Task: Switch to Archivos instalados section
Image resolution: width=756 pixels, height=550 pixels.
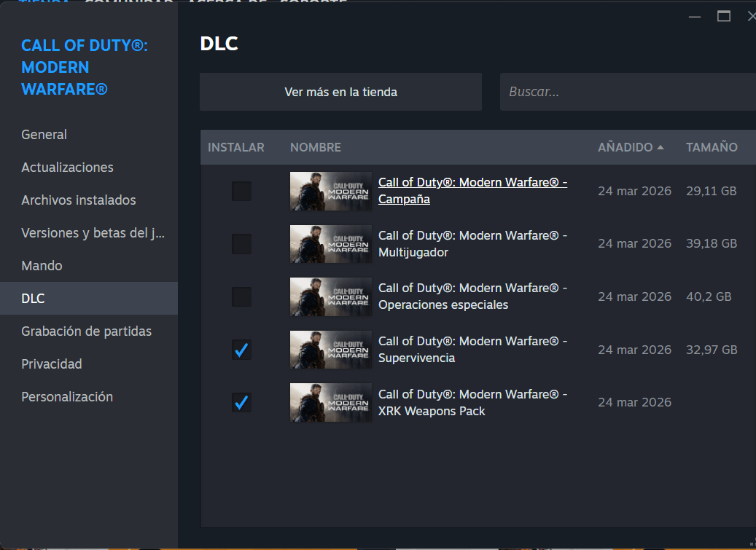Action: coord(79,200)
